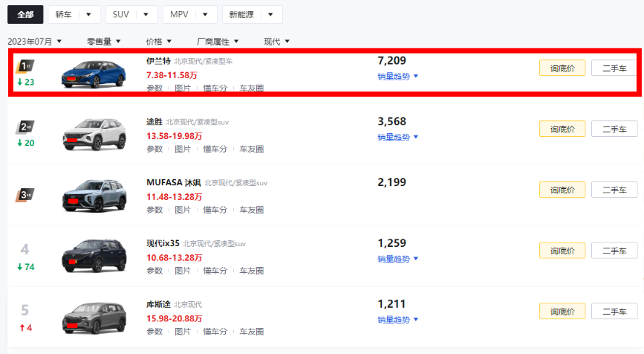The image size is (644, 354).
Task: Expand 销量趋势 for 库斯途
Action: [x=397, y=319]
